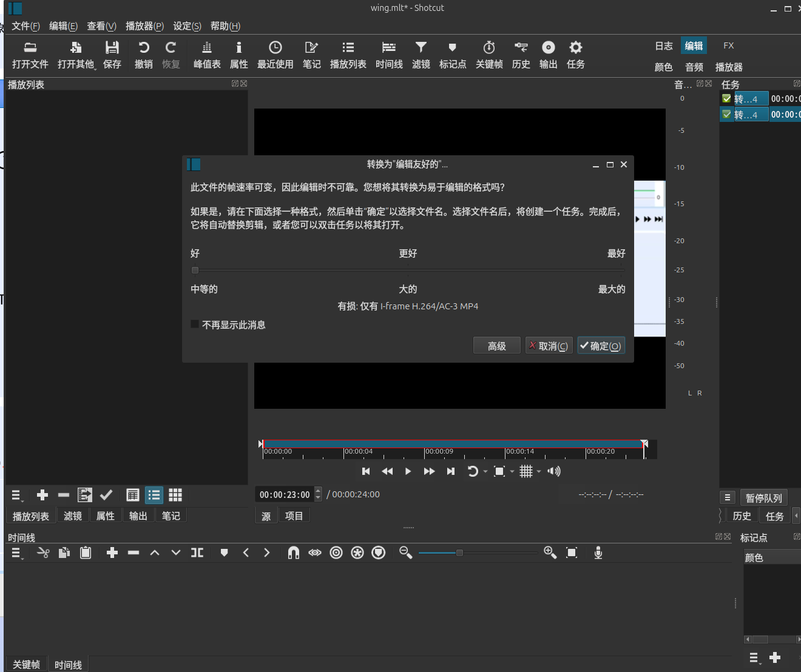Screen dimensions: 801x672
Task: Toggle checkbox of second job in tasks list
Action: tap(726, 114)
